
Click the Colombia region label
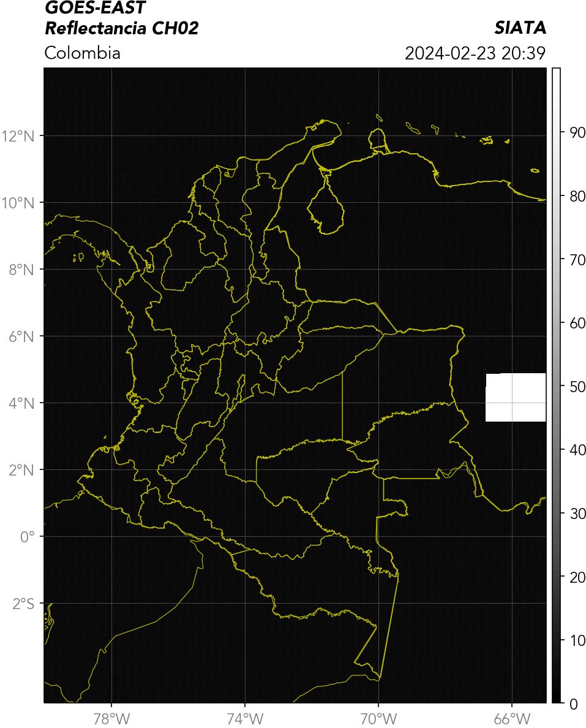point(82,53)
